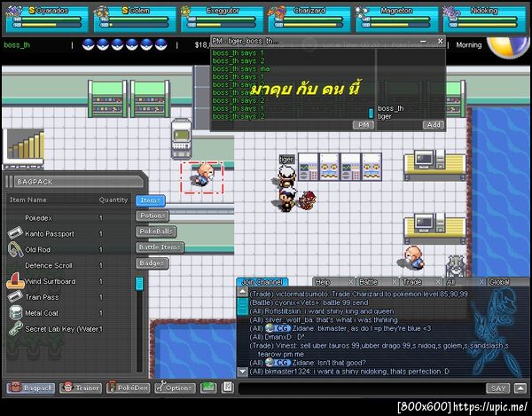Viewport: 532px width, 416px height.
Task: Click the PC terminal machine near counter
Action: [181, 138]
